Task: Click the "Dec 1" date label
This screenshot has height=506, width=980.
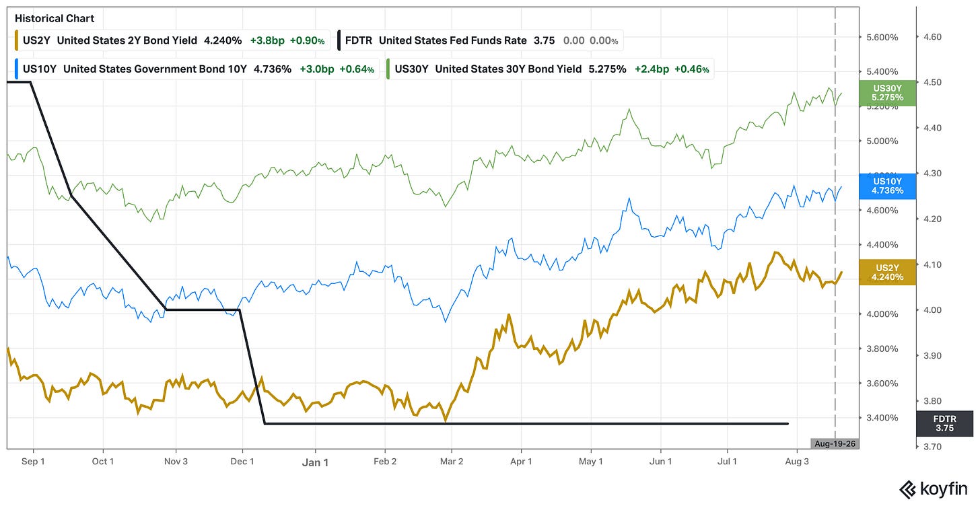Action: click(x=242, y=462)
